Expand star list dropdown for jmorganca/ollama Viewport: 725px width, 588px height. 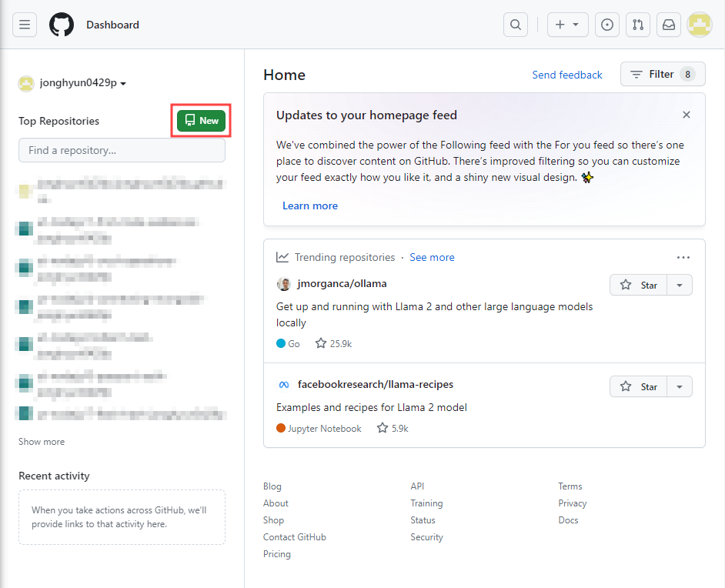[680, 286]
